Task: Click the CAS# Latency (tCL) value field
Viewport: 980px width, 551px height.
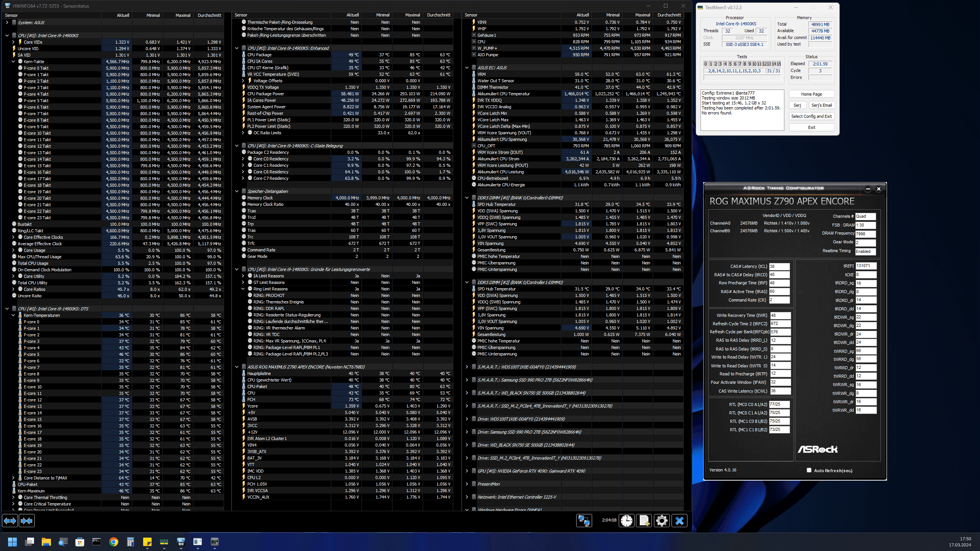Action: (779, 266)
